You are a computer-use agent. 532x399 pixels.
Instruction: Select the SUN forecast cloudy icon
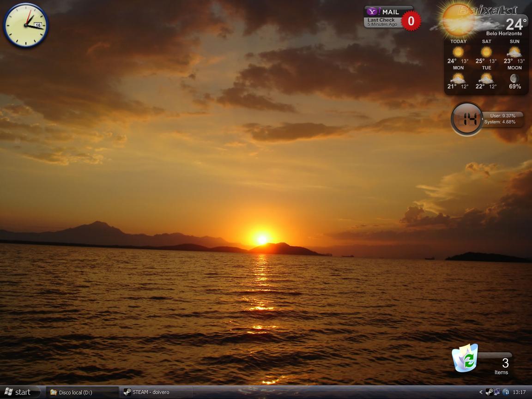(x=514, y=52)
